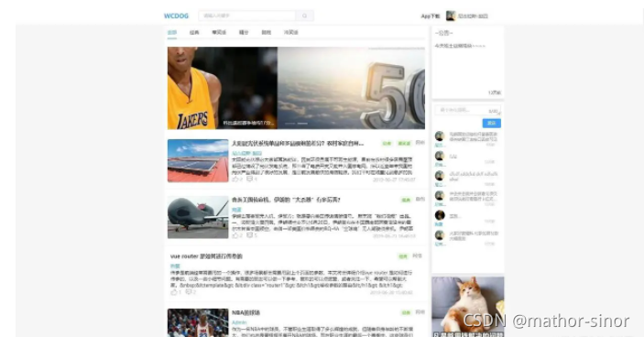
Task: Click the blue send button in sidebar
Action: tap(492, 123)
